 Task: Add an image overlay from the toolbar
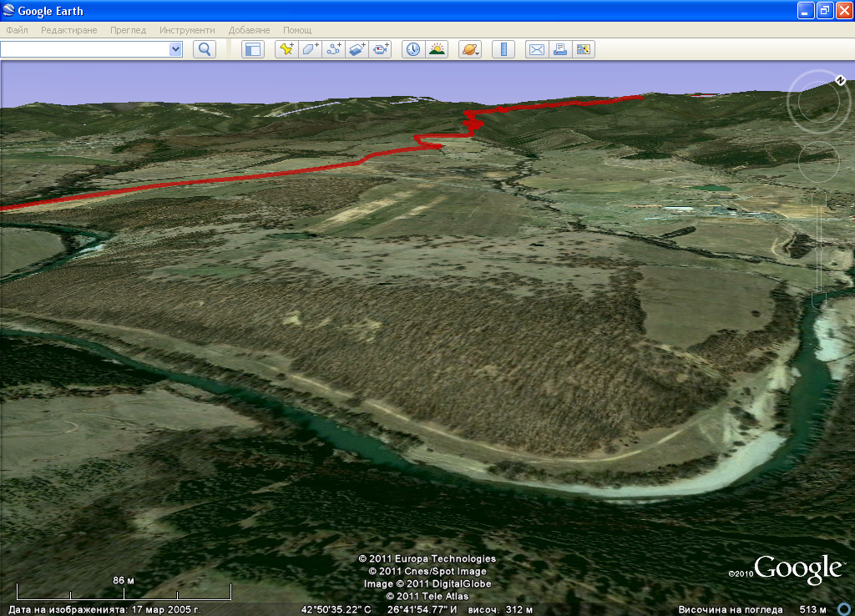(x=357, y=49)
